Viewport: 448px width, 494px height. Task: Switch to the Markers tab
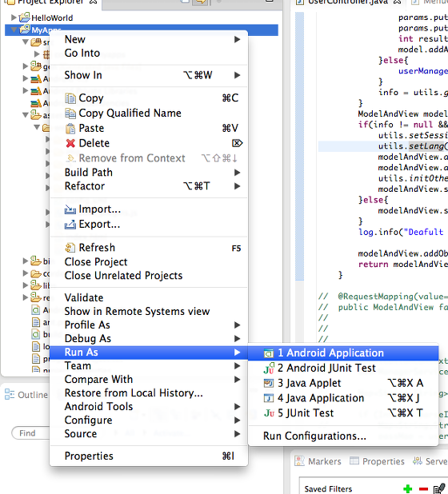point(318,461)
